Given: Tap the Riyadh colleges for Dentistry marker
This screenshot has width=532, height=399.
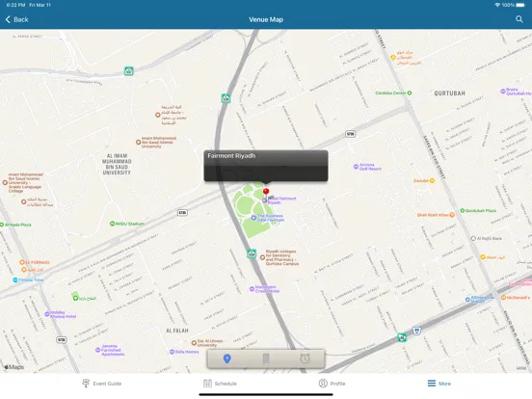Looking at the screenshot, I should pyautogui.click(x=262, y=257).
